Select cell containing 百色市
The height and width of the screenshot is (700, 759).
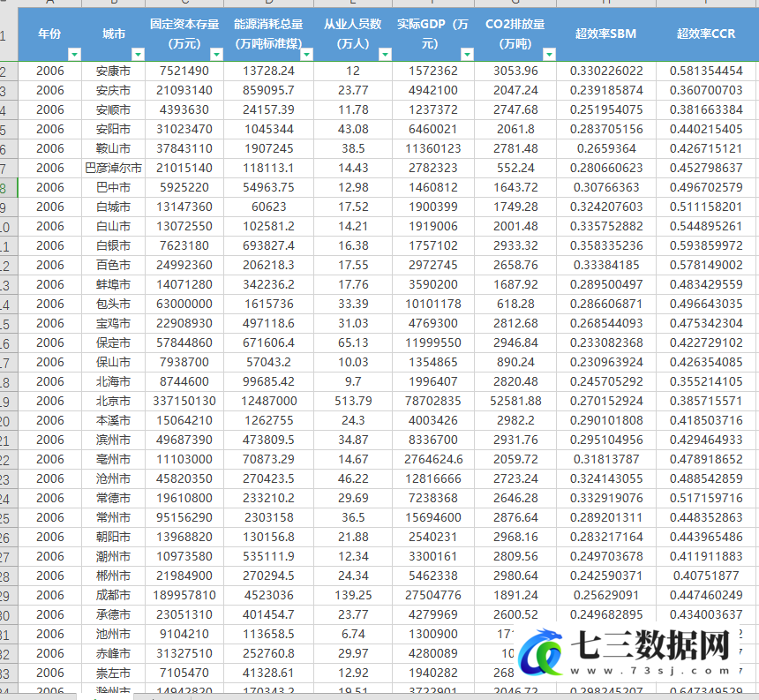[114, 265]
